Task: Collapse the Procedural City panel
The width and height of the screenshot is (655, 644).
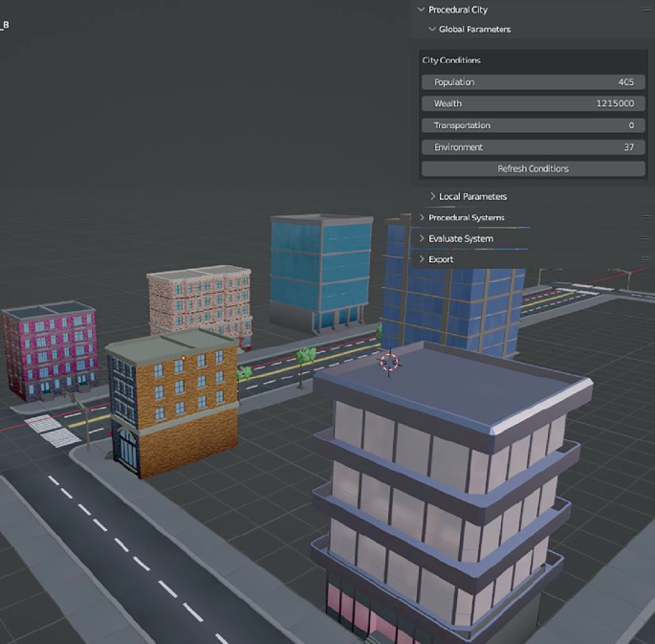Action: [x=421, y=10]
